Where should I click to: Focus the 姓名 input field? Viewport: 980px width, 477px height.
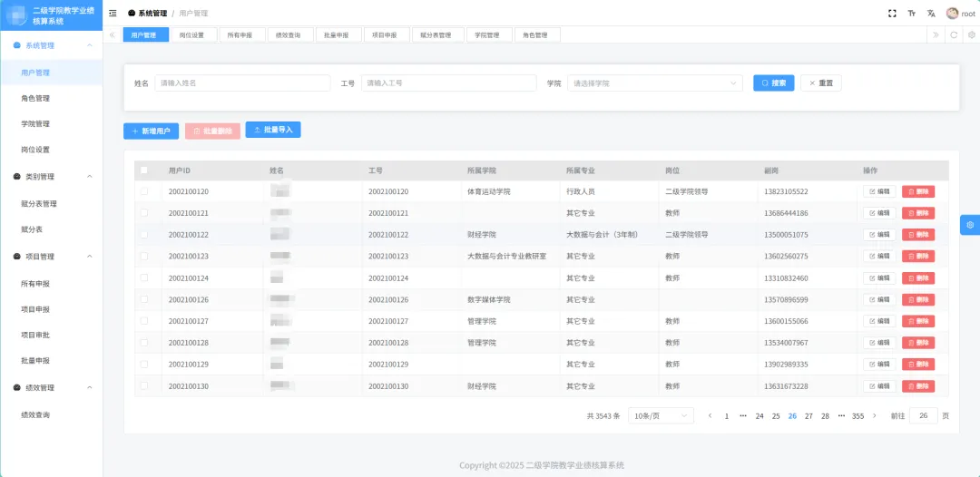point(242,83)
